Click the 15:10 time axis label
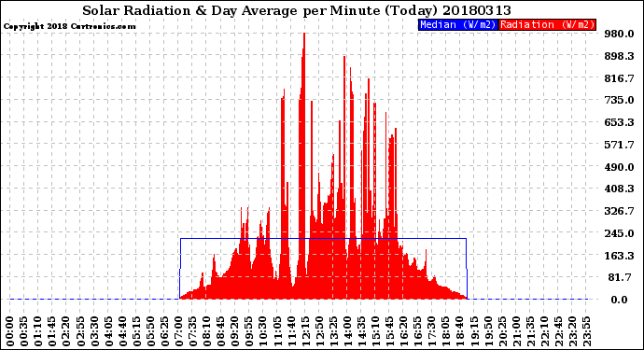This screenshot has height=350, width=644. [375, 331]
